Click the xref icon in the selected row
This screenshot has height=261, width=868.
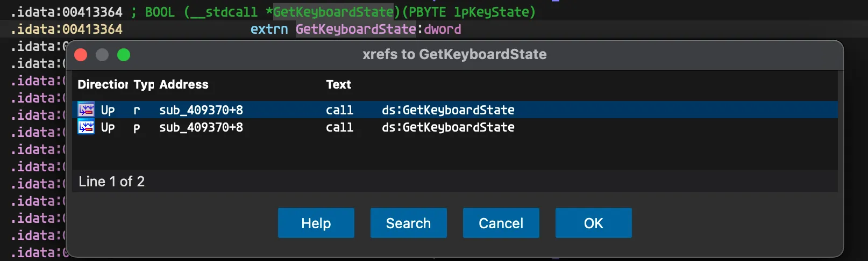pyautogui.click(x=86, y=110)
